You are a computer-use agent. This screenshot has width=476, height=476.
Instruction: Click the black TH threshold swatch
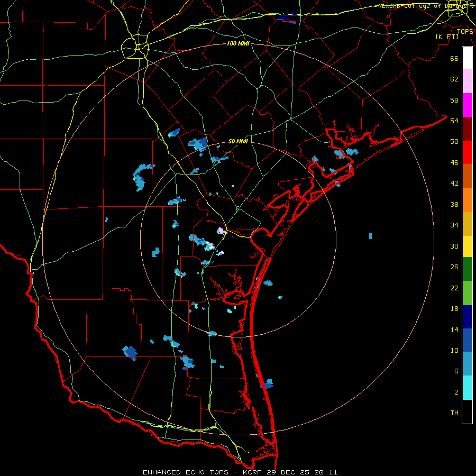pyautogui.click(x=467, y=411)
